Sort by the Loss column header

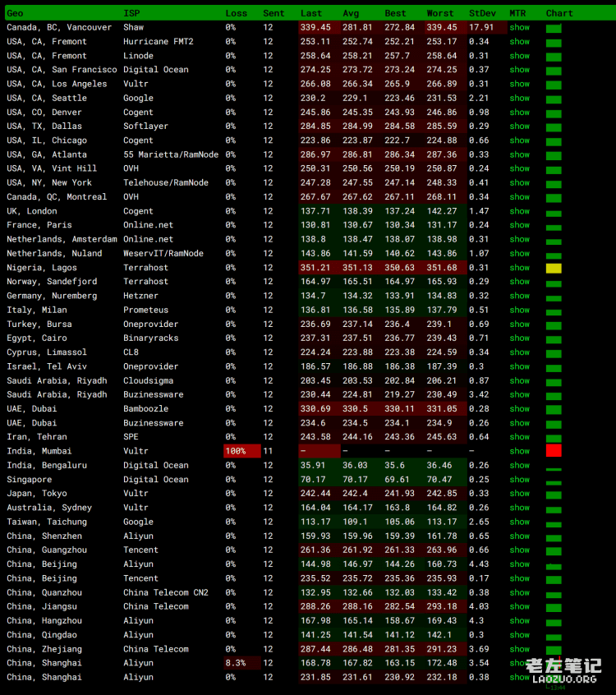click(x=236, y=13)
